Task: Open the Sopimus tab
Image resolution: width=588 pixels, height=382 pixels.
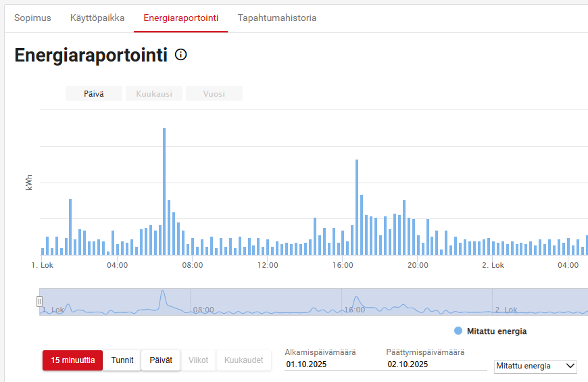Action: pos(32,18)
